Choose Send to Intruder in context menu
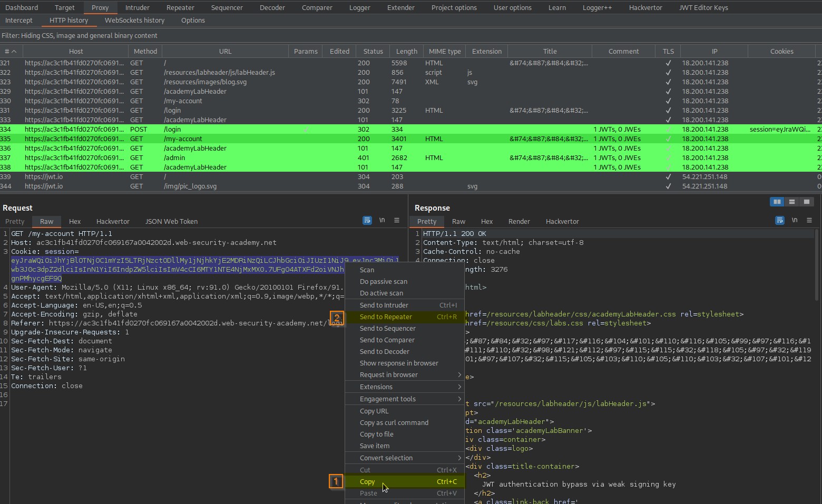822x504 pixels. pyautogui.click(x=405, y=305)
